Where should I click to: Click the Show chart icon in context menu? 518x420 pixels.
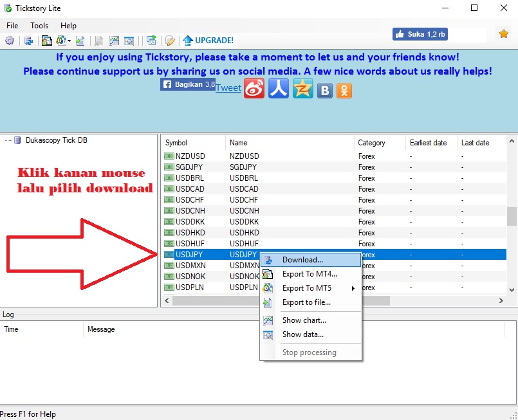point(268,320)
